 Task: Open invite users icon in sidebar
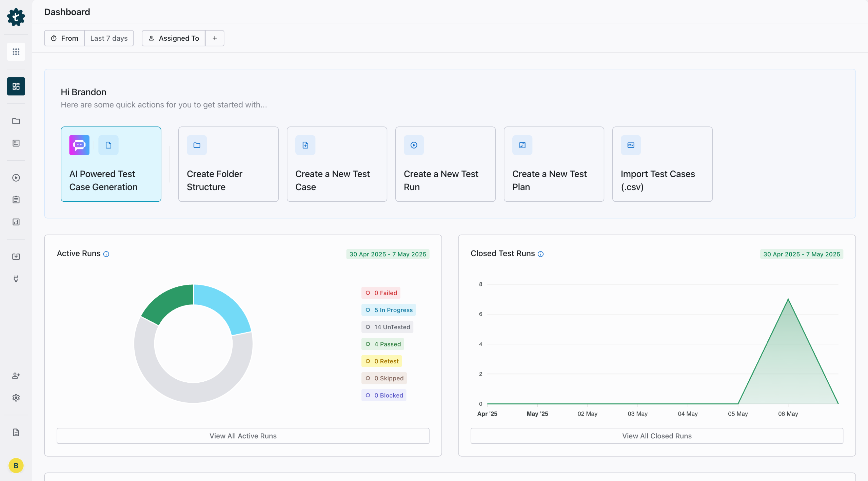[x=16, y=376]
